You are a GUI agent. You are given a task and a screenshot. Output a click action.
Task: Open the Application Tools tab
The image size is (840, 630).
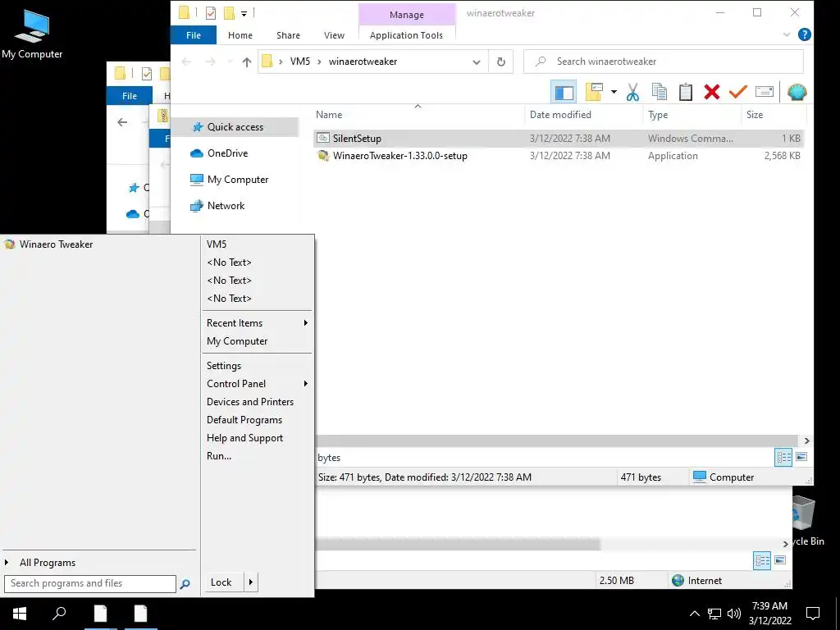pos(406,35)
